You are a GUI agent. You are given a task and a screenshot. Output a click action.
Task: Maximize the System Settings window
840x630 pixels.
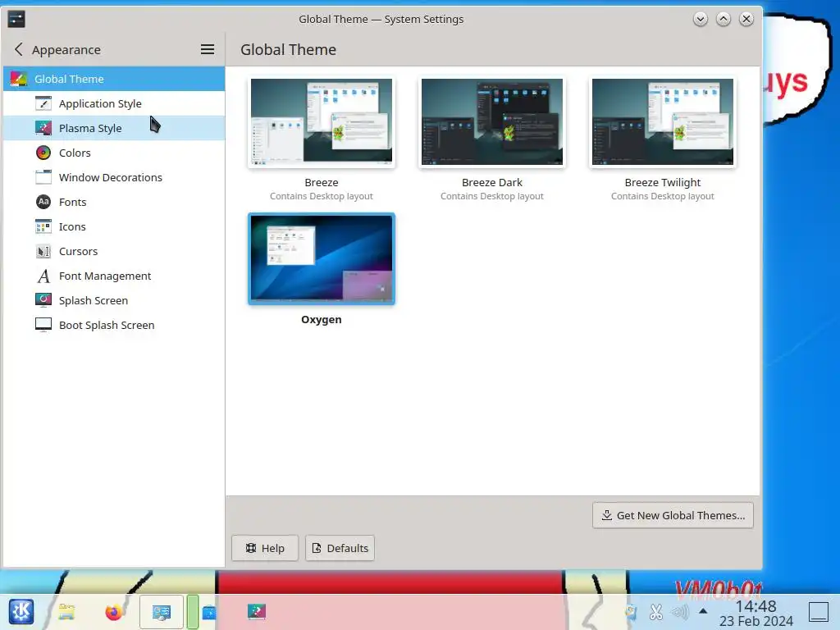coord(724,20)
